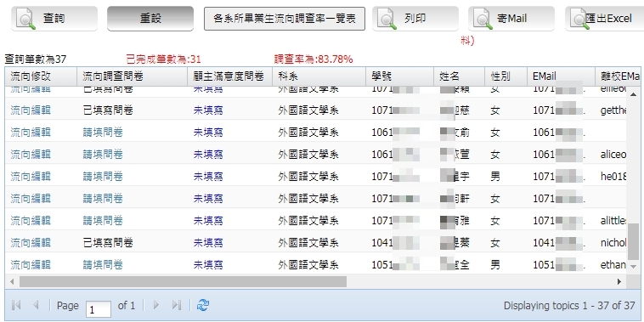Sort by 流向調查問卷 column header
644x322 pixels.
133,76
